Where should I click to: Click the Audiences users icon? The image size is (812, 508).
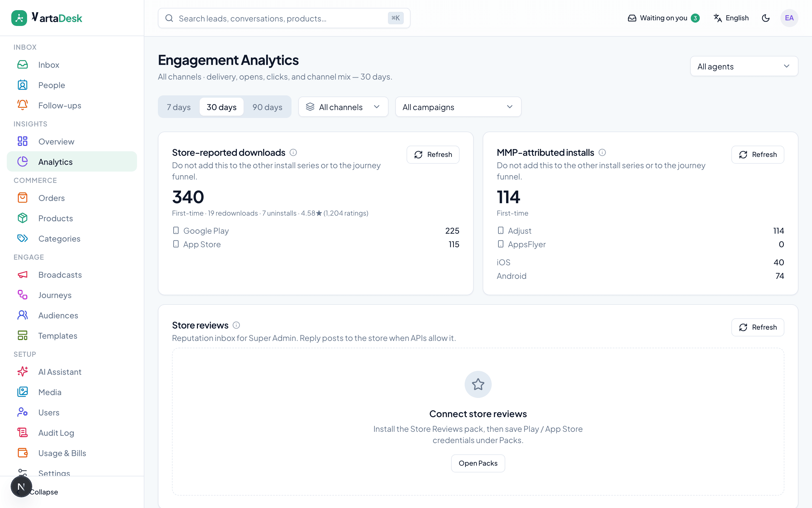coord(23,315)
